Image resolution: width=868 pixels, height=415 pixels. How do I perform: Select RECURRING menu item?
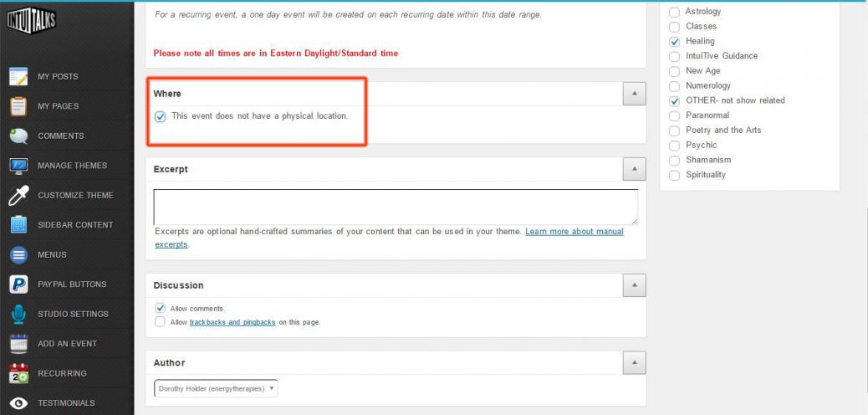coord(62,373)
